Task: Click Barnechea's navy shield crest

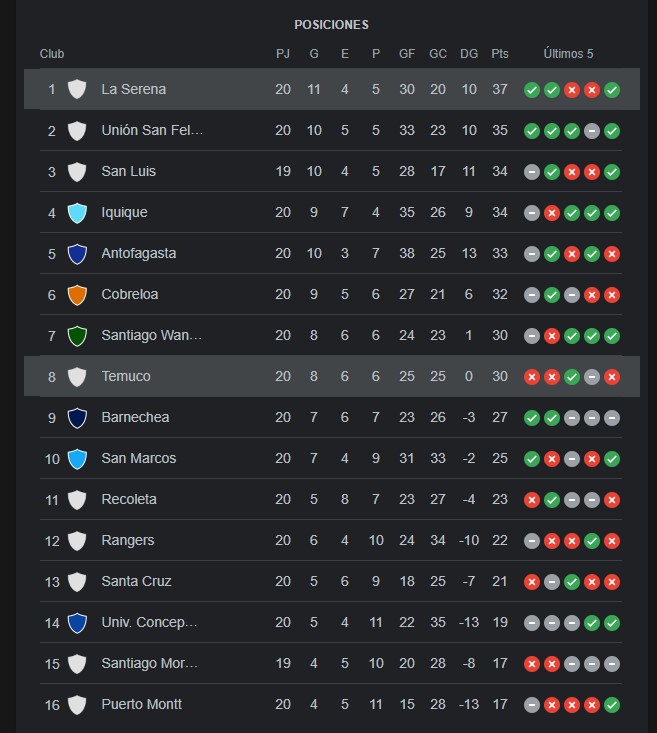Action: 77,418
